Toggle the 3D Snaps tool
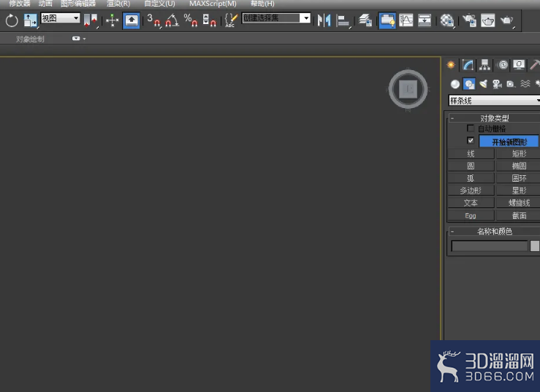The width and height of the screenshot is (540, 392). (x=153, y=20)
